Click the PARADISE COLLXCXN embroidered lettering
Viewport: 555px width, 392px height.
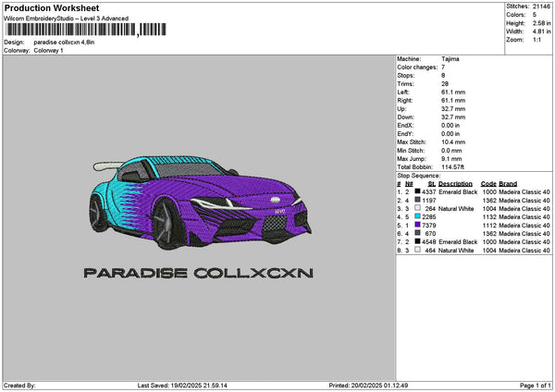(x=198, y=273)
